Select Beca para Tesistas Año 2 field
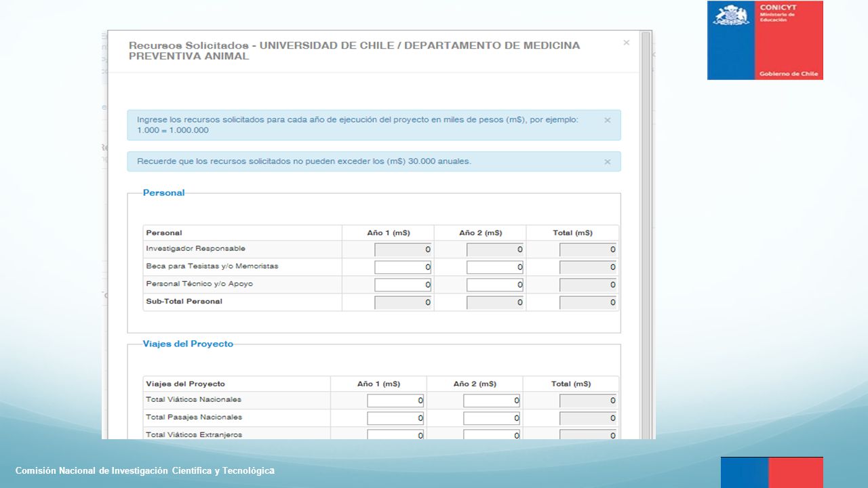Viewport: 868px width, 488px height. click(x=495, y=267)
